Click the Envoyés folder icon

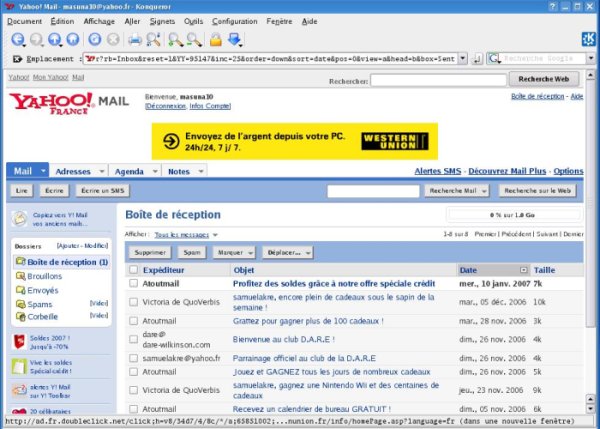[x=20, y=290]
